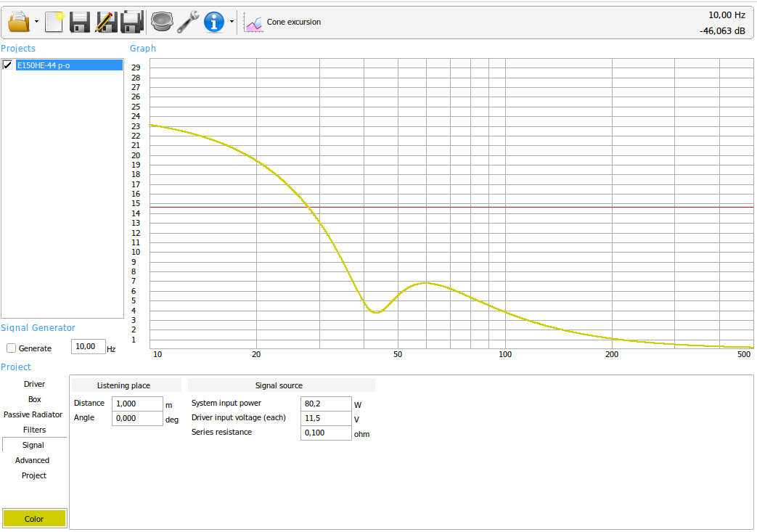Enable the Generate signal checkbox

click(12, 348)
